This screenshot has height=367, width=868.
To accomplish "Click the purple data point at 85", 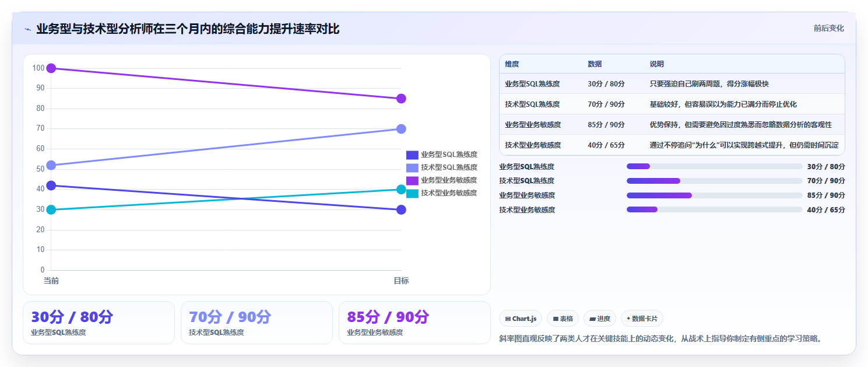I will pyautogui.click(x=401, y=99).
